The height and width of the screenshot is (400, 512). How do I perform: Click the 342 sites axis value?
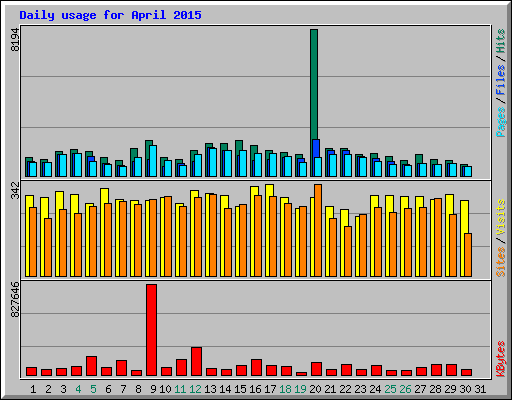tap(15, 191)
